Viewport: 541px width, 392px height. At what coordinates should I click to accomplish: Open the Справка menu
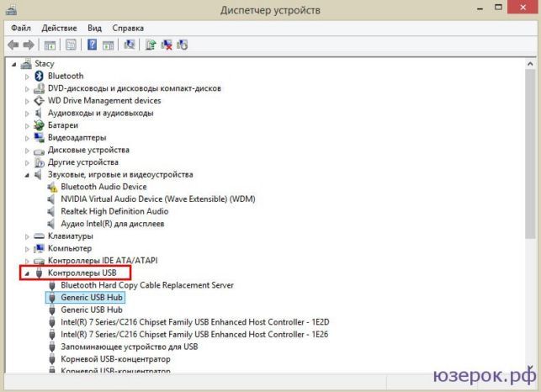point(128,28)
